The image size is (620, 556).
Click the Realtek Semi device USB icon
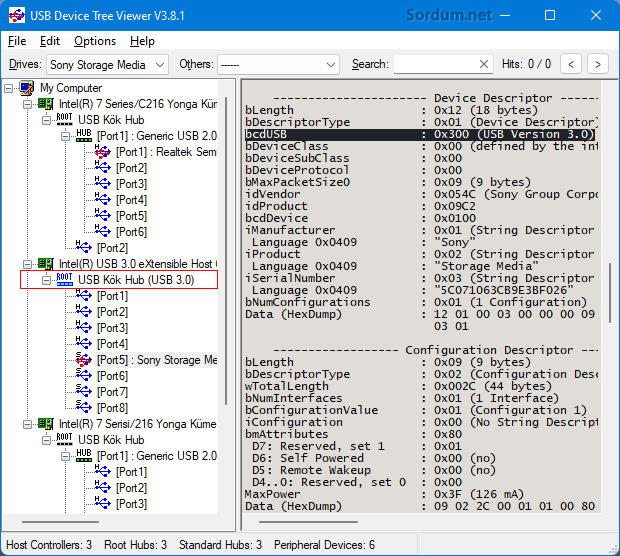point(103,152)
